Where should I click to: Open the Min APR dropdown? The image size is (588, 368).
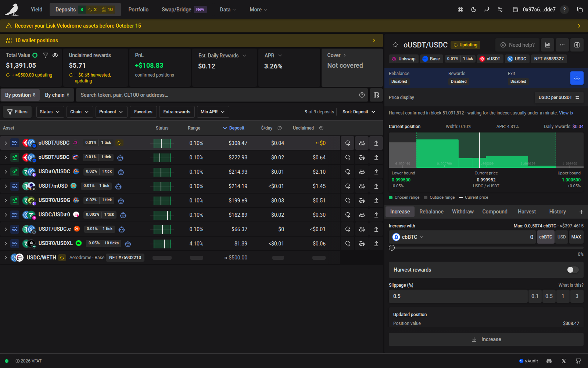click(213, 112)
